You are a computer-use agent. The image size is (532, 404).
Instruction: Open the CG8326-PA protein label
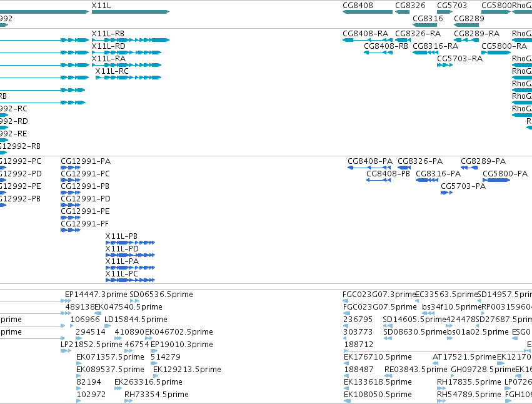[x=420, y=161]
